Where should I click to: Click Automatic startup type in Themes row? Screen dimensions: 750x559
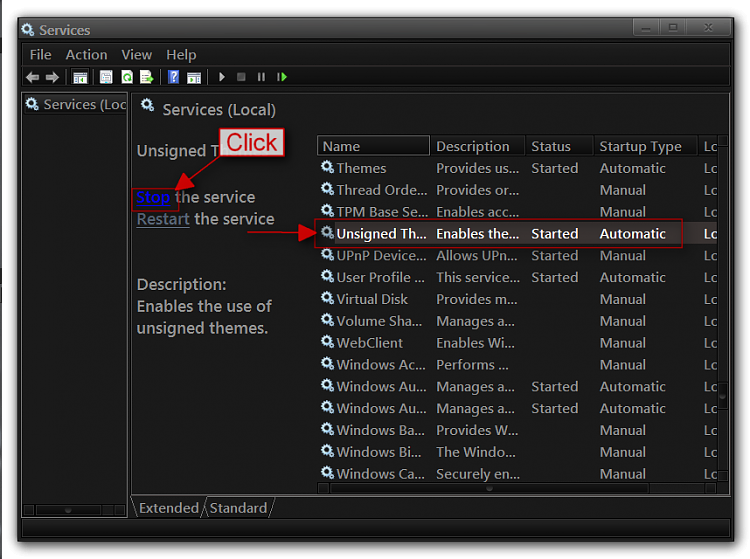632,168
